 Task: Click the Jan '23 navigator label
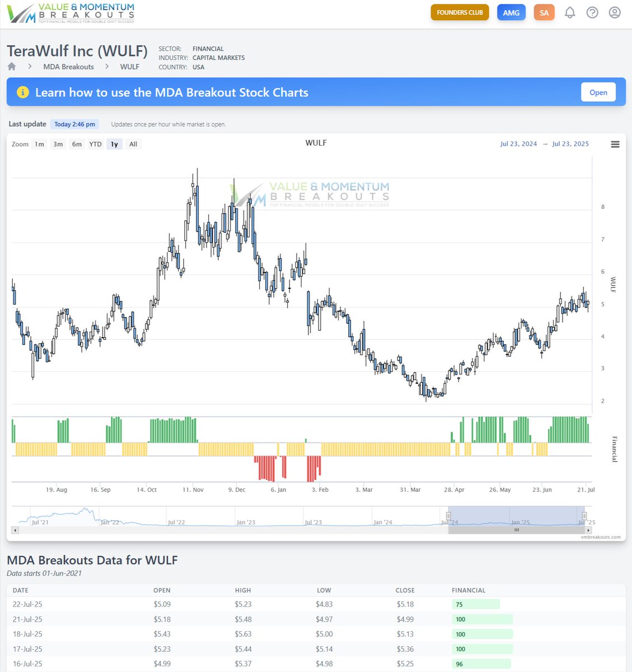click(x=246, y=522)
